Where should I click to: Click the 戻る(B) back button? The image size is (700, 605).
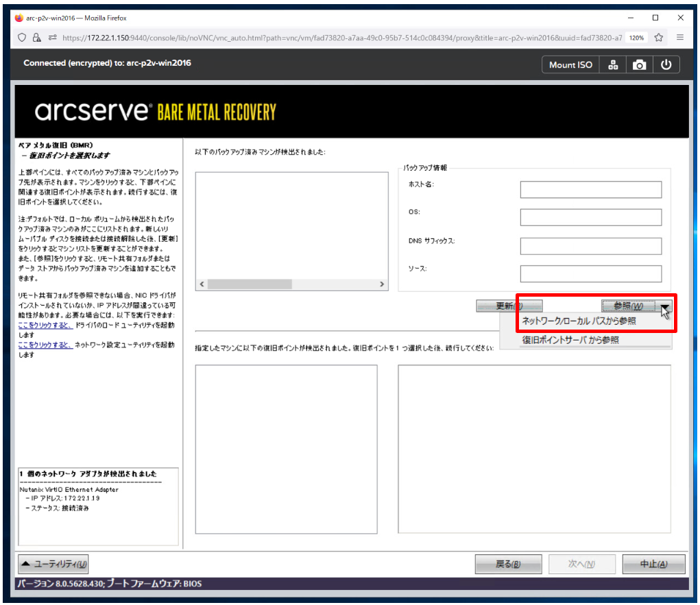point(508,564)
